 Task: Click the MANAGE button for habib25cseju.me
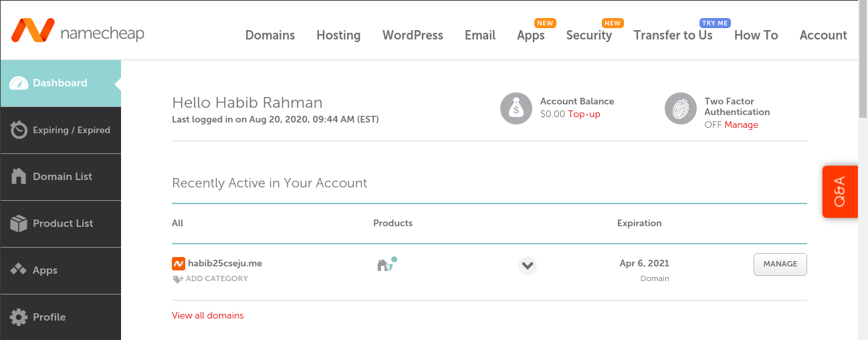point(780,264)
